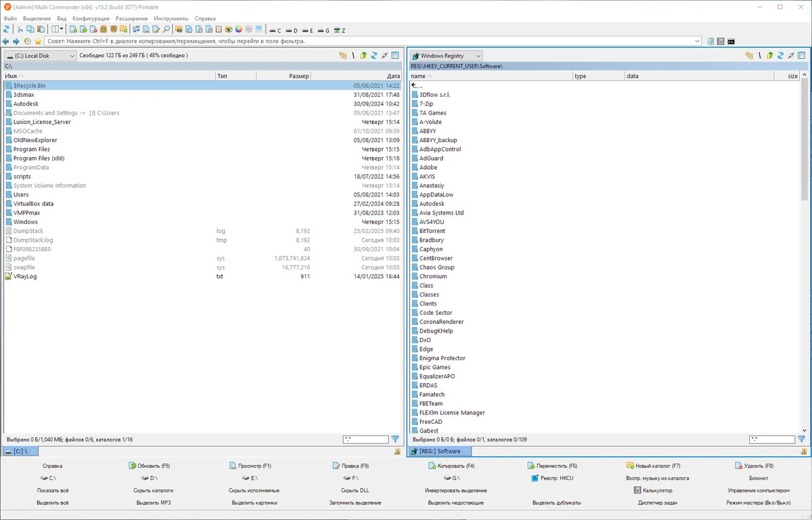Sort left panel by Имя column header
The width and height of the screenshot is (812, 520).
[x=108, y=76]
